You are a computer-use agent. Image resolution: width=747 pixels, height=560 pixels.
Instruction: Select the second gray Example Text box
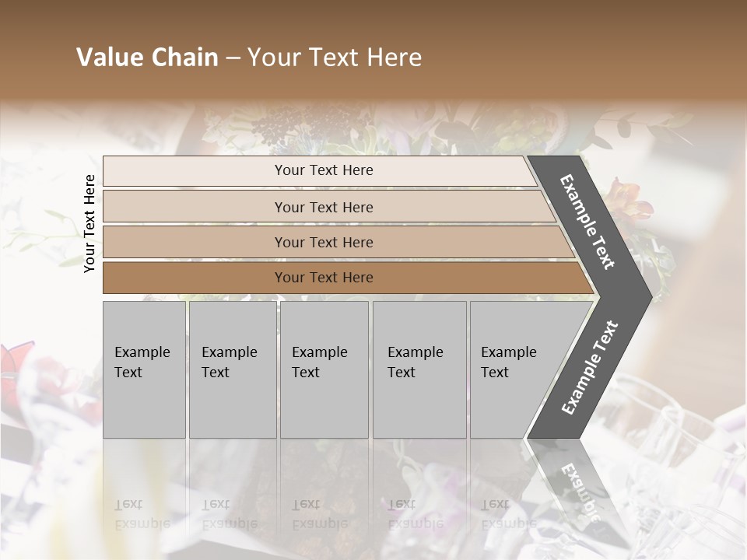[232, 369]
